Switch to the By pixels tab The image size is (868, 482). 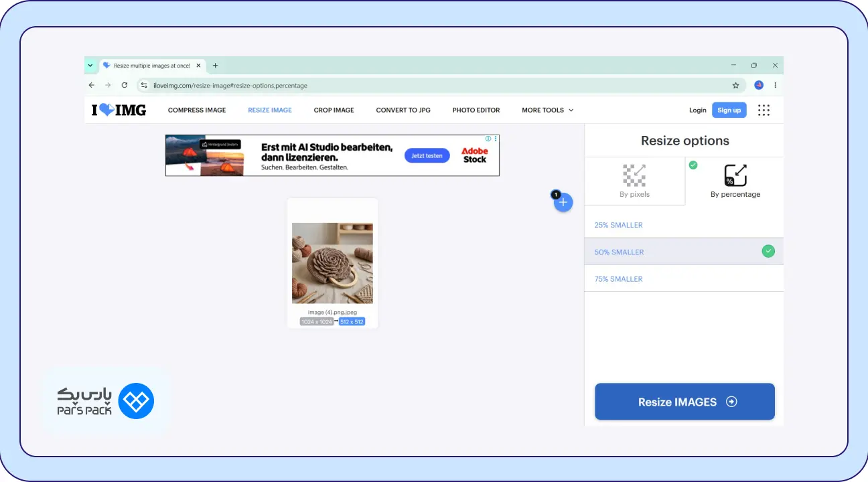coord(635,181)
